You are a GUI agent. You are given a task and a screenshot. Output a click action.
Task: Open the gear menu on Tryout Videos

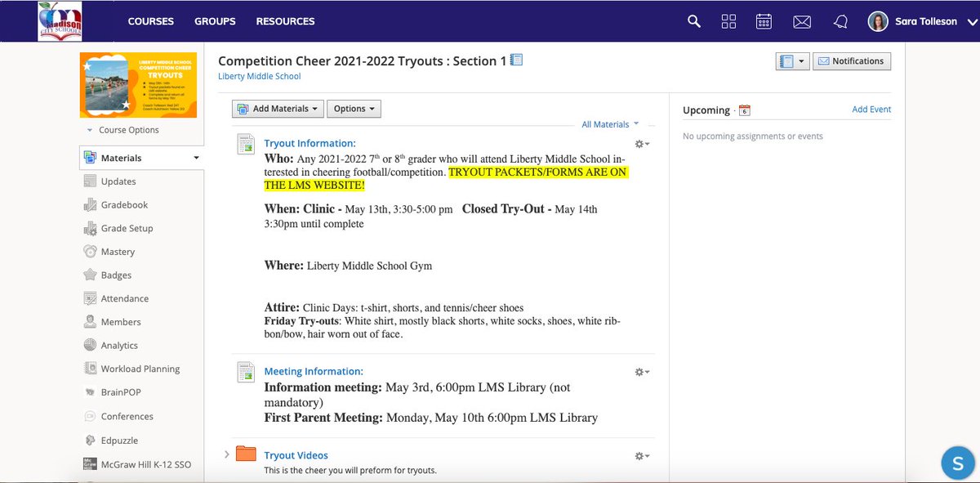click(x=640, y=457)
